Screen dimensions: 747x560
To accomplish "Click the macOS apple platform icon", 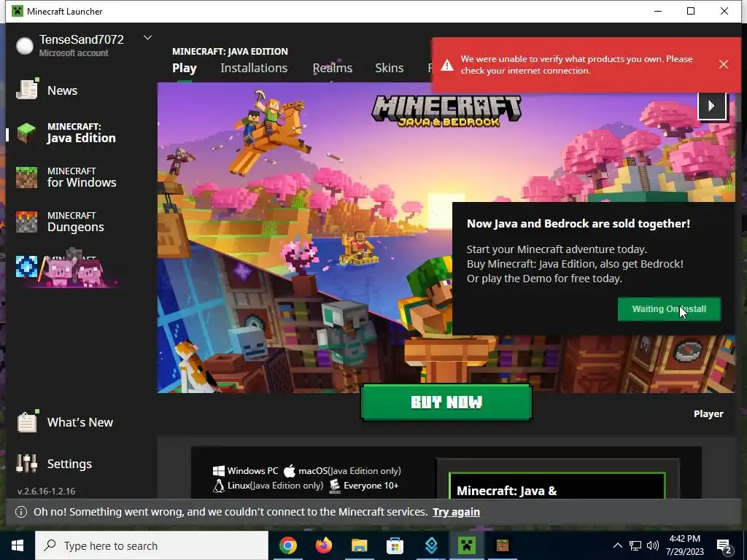I will (289, 471).
